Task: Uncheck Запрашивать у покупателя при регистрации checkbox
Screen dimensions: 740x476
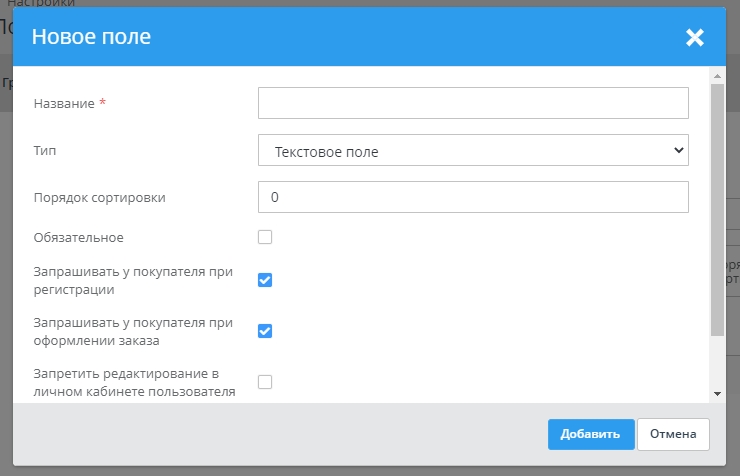Action: click(x=265, y=280)
